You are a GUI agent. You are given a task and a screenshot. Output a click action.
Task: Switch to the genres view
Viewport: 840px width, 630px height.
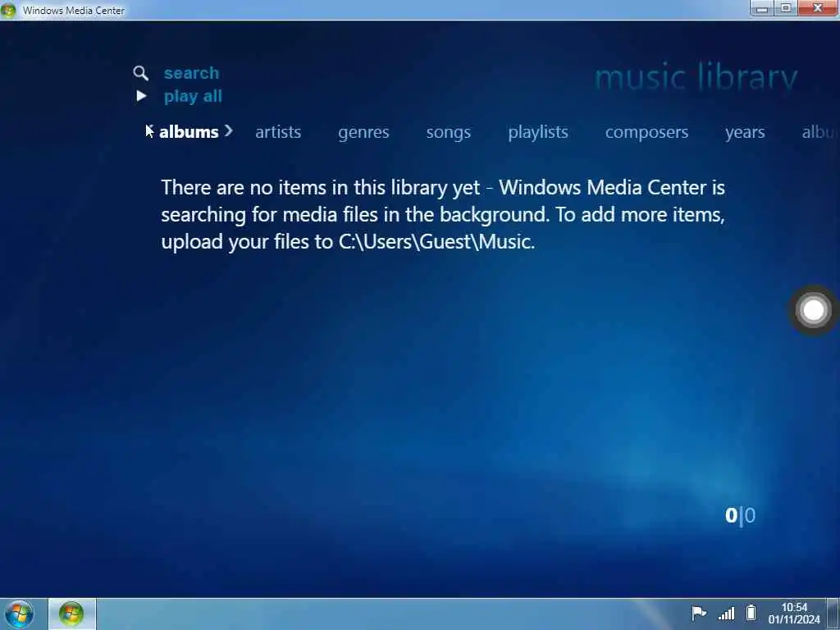(x=363, y=132)
